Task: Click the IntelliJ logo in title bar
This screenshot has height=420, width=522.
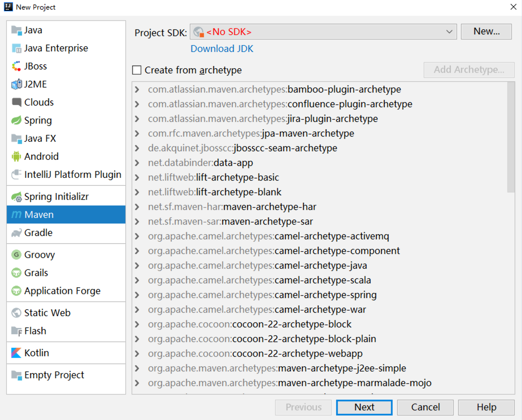Action: (x=8, y=7)
